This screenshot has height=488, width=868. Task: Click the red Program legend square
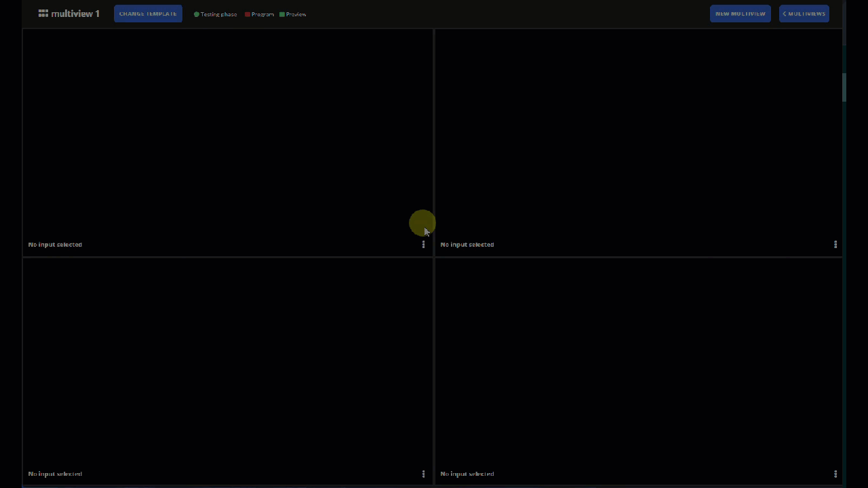coord(248,14)
